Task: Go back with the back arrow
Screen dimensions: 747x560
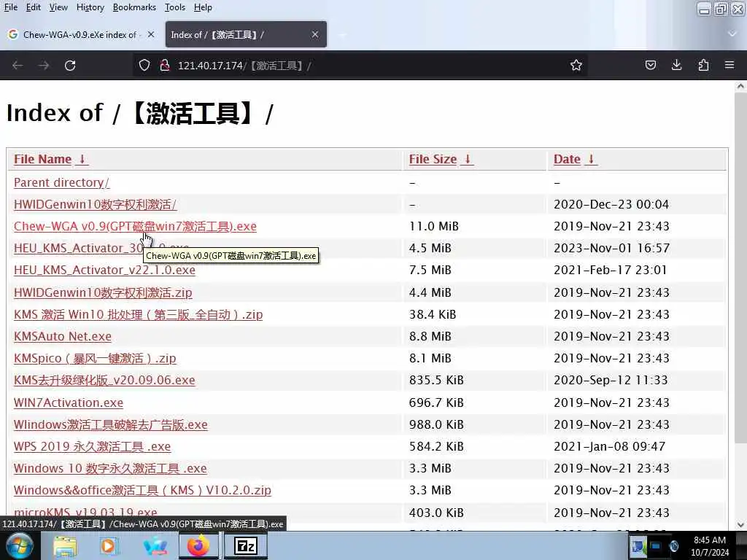Action: tap(18, 65)
